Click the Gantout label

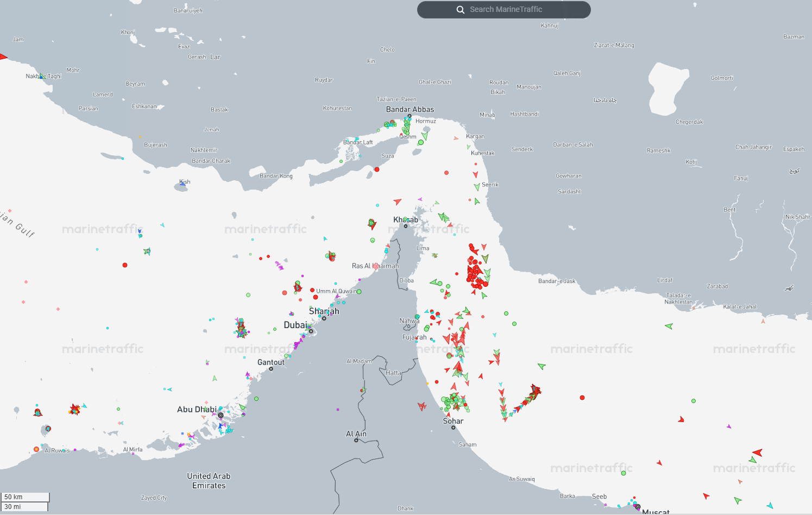(271, 362)
